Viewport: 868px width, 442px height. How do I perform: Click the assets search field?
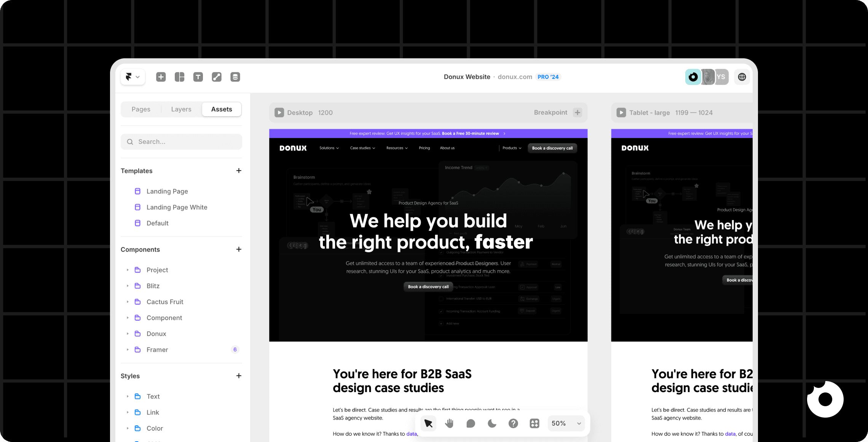[x=181, y=141]
